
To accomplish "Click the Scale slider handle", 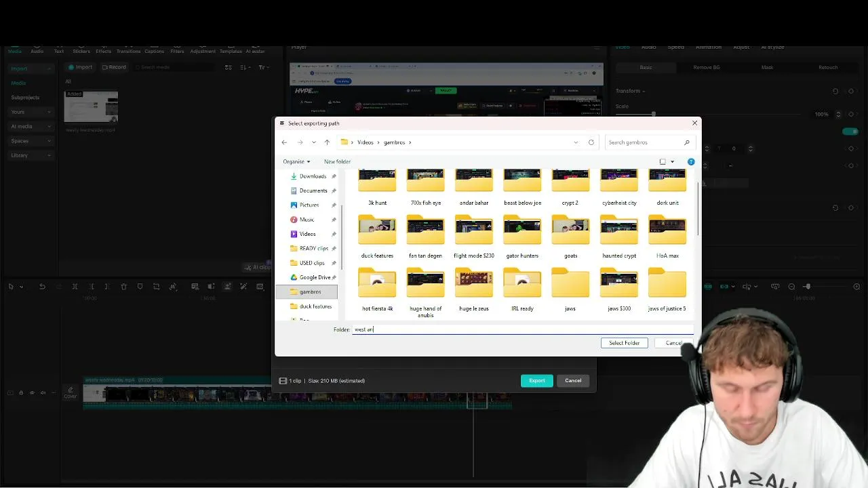I will [654, 114].
